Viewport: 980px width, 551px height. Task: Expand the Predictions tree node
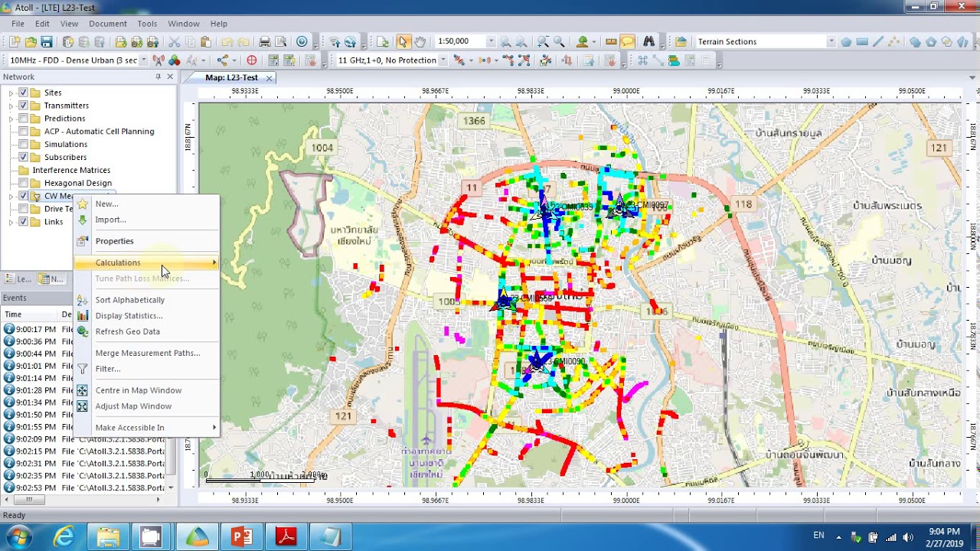click(11, 119)
